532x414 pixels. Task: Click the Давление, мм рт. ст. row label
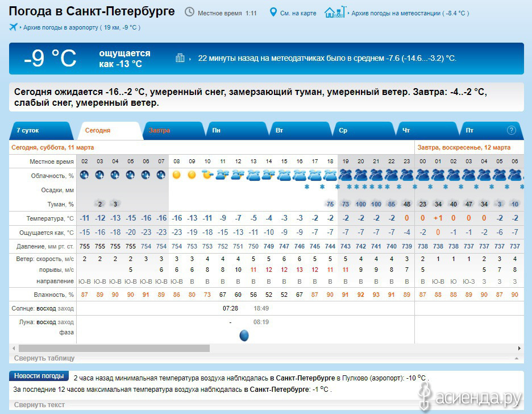point(45,246)
